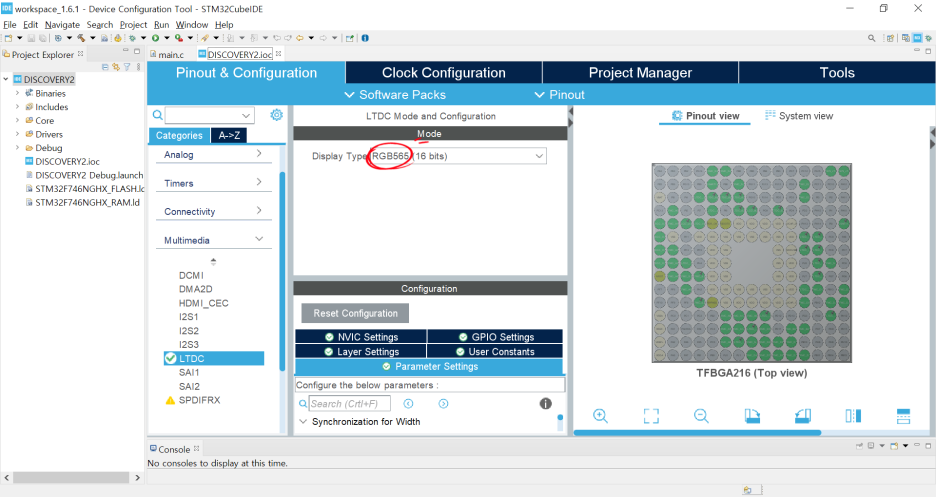This screenshot has height=497, width=936.
Task: Click Reset Configuration button
Action: coord(355,313)
